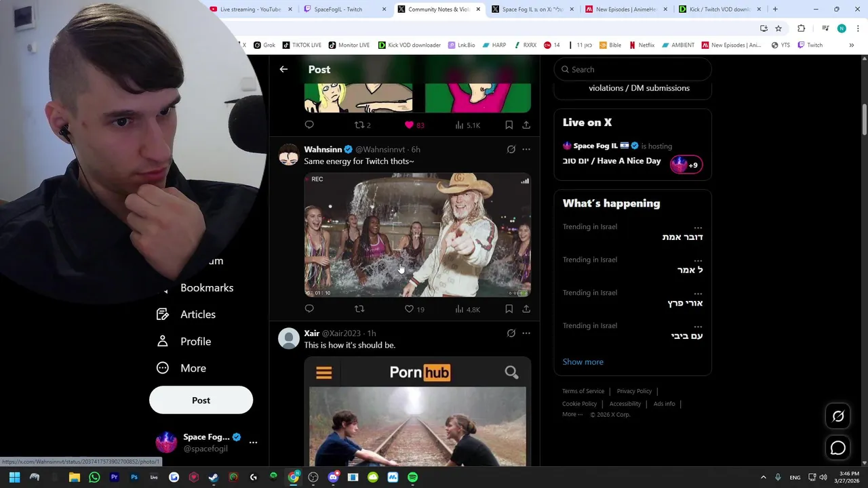Go to Profile in the sidebar

pos(184,342)
